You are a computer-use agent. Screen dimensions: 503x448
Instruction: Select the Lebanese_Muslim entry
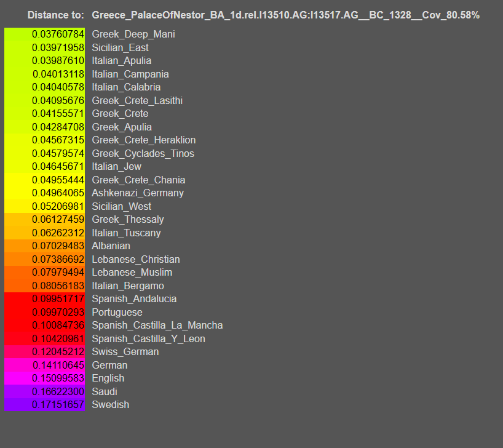[132, 273]
